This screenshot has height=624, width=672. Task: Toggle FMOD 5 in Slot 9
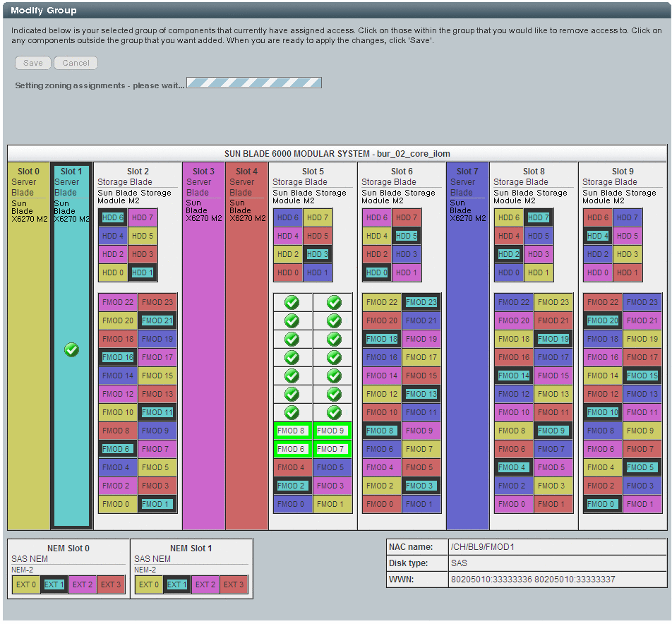(x=642, y=467)
